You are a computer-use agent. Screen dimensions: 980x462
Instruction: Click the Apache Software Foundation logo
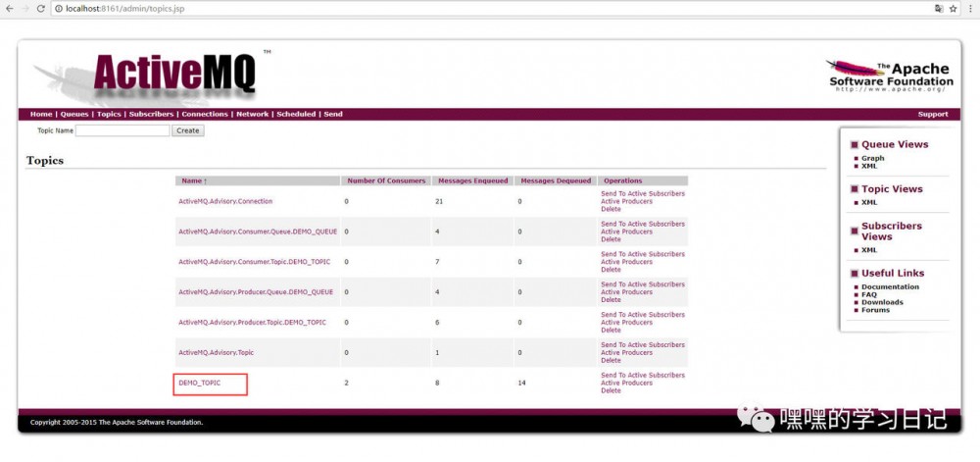pyautogui.click(x=890, y=77)
